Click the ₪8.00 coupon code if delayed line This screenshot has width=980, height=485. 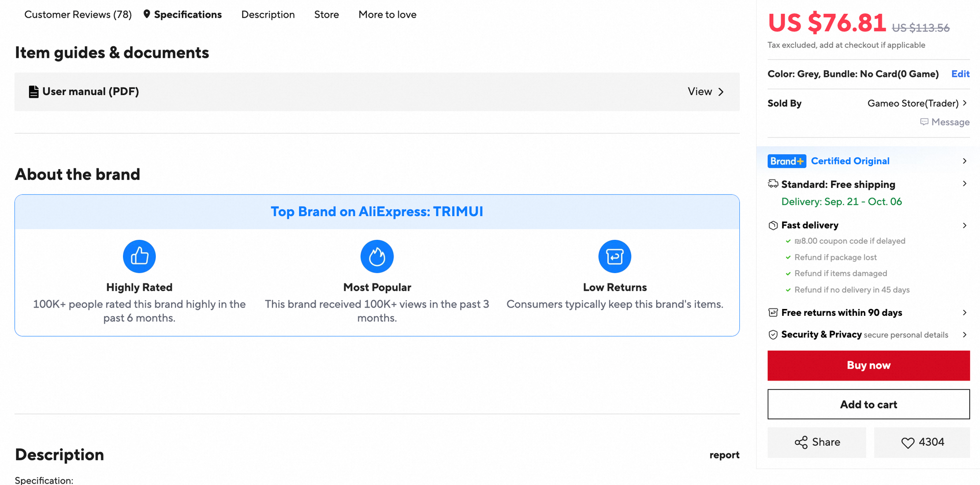850,241
